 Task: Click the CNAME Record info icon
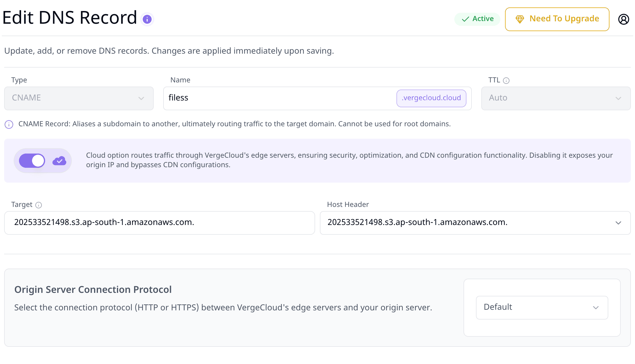(x=9, y=124)
